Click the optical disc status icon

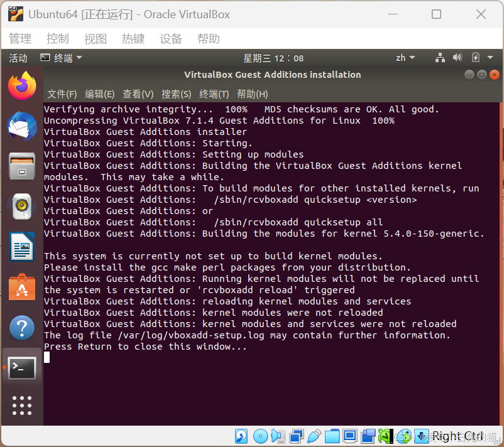[x=260, y=436]
